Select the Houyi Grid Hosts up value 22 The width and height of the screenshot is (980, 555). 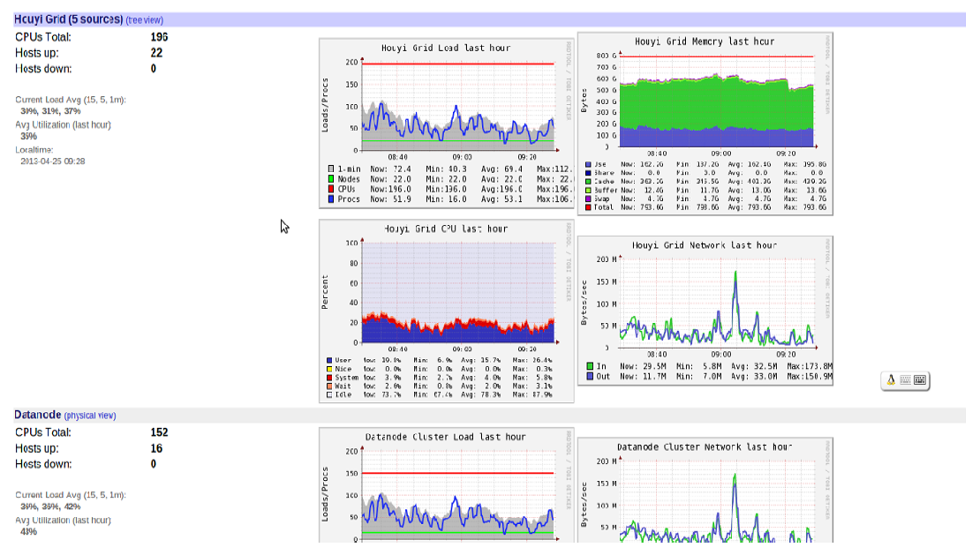pyautogui.click(x=156, y=53)
